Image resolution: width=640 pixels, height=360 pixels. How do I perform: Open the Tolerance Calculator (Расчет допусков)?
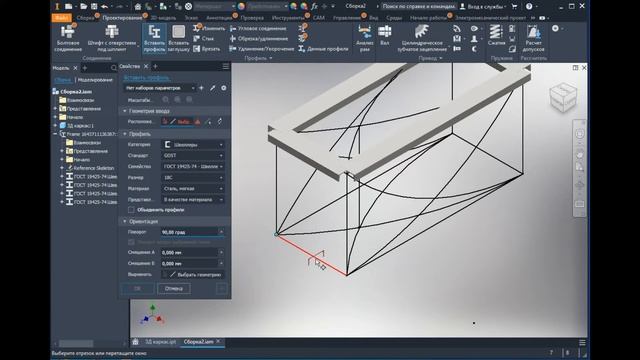click(533, 38)
